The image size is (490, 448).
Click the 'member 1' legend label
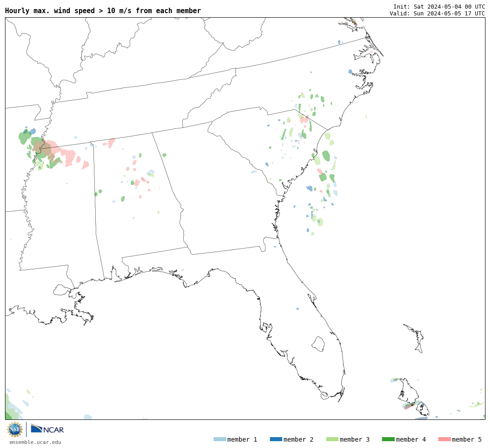[242, 439]
